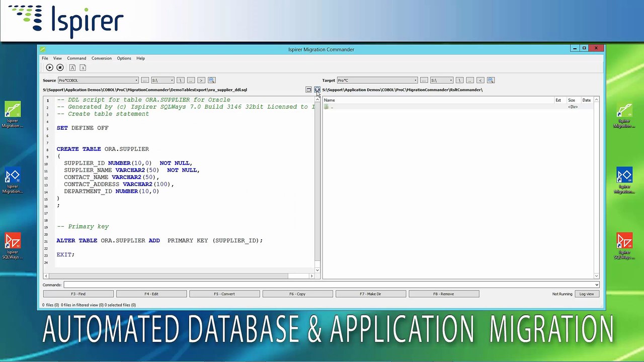644x362 pixels.
Task: Click the target path ending RsltCommander\
Action: click(403, 90)
